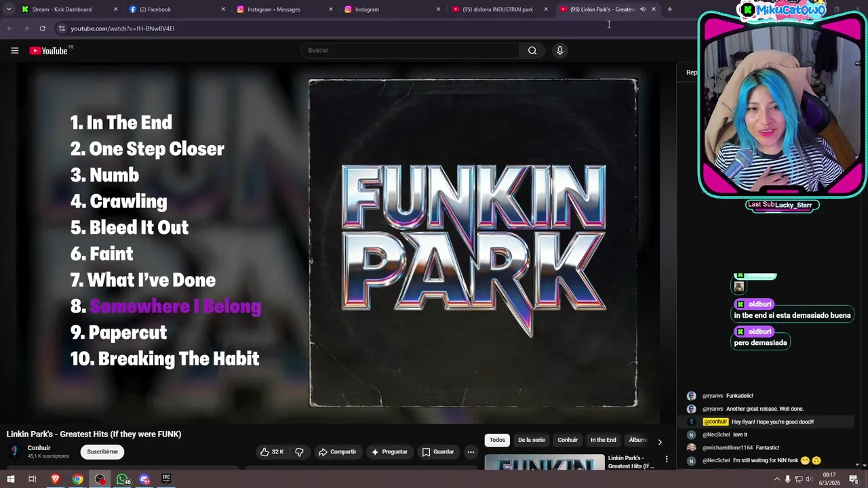Click microphone icon in system tray

point(787,479)
